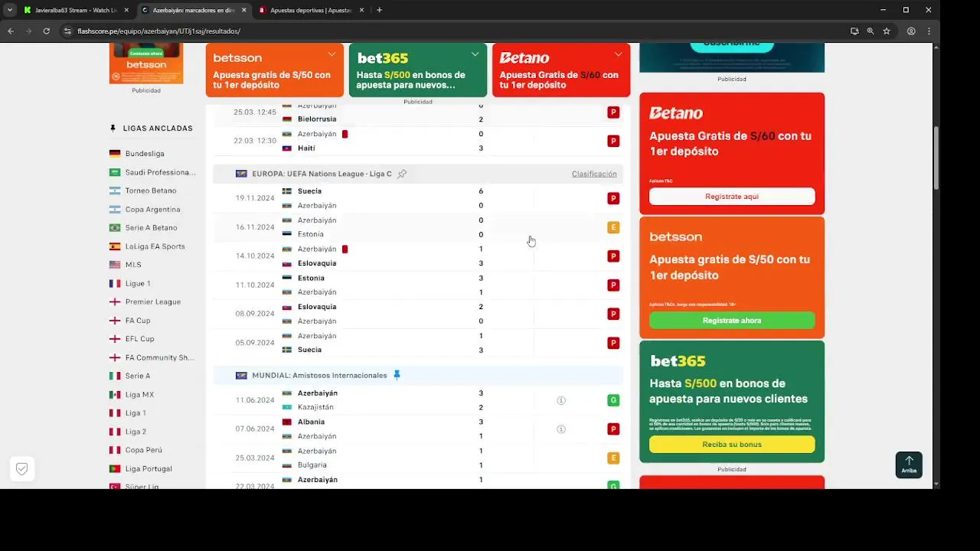Click Reciba su bonus button
The image size is (980, 551).
click(732, 445)
